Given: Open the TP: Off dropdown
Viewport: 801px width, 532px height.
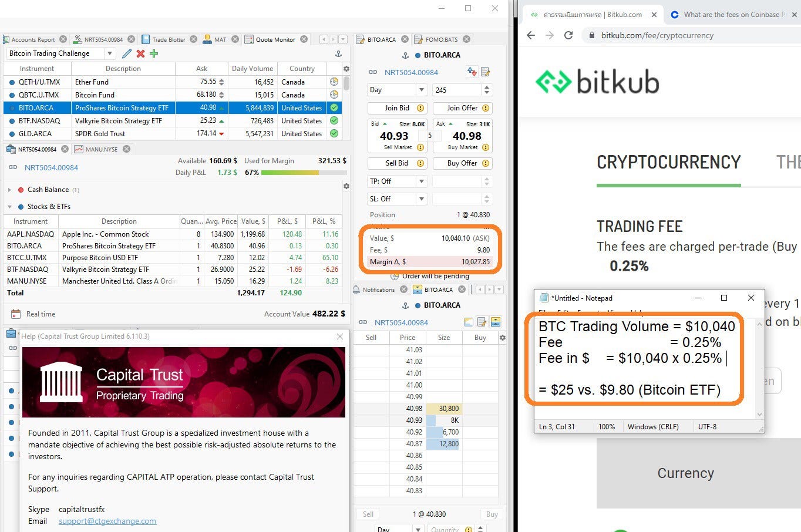Looking at the screenshot, I should tap(421, 181).
